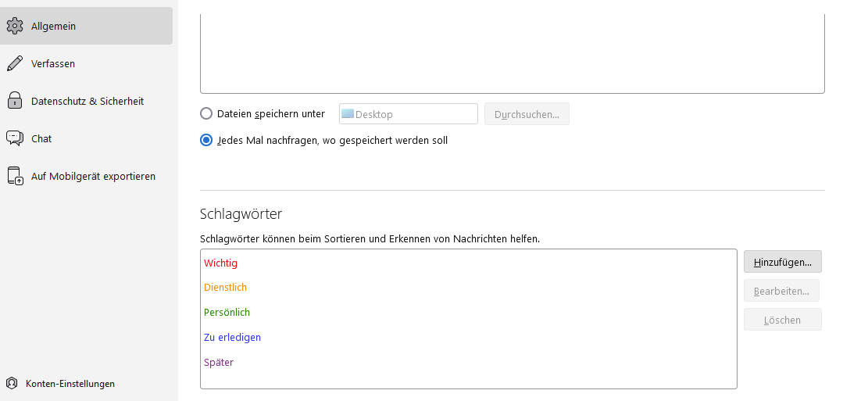Viewport: 868px width, 401px height.
Task: Choose the green Persönlich tag
Action: (227, 313)
